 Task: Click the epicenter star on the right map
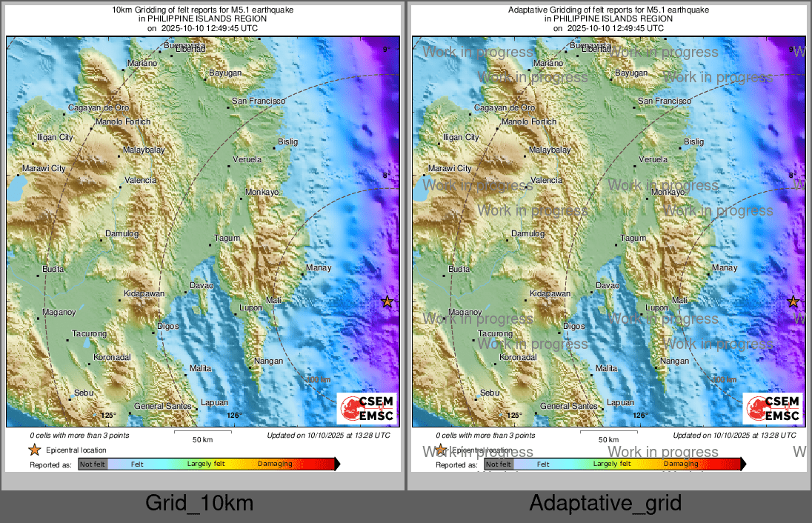pos(793,302)
